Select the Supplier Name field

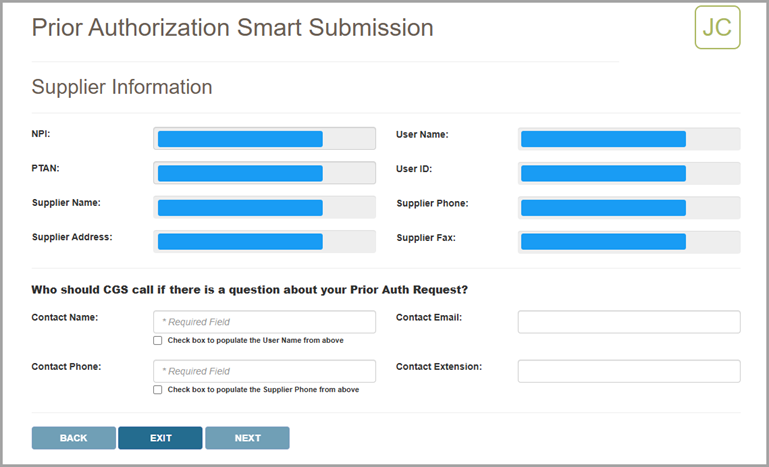[x=264, y=208]
